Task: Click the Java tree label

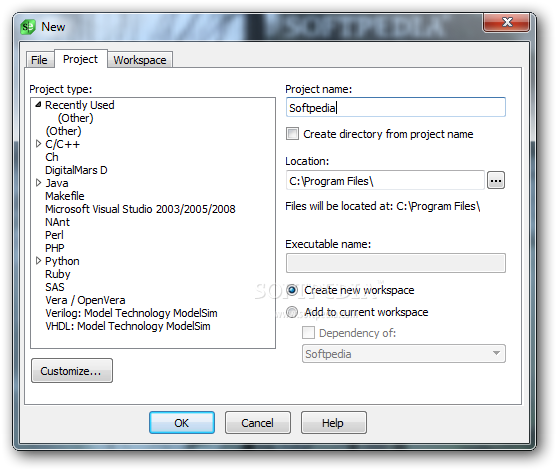Action: [x=56, y=183]
